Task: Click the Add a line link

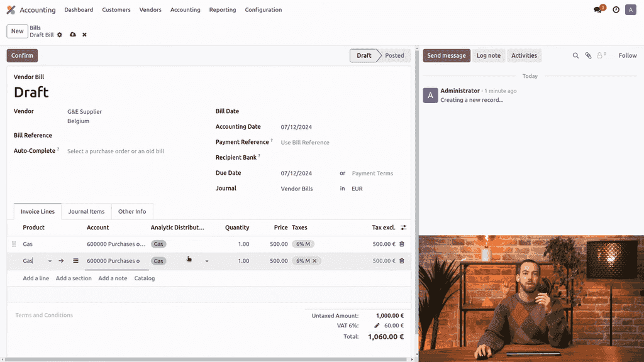Action: click(36, 278)
